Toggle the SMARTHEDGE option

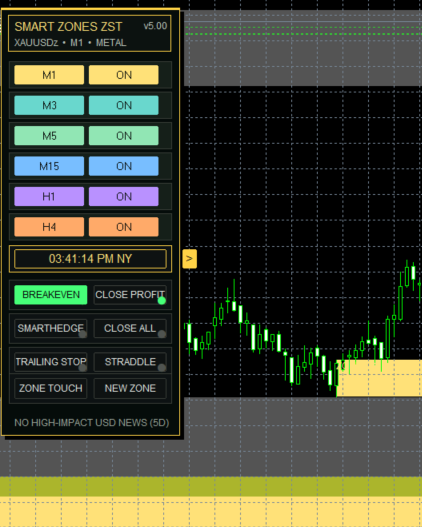pyautogui.click(x=51, y=328)
